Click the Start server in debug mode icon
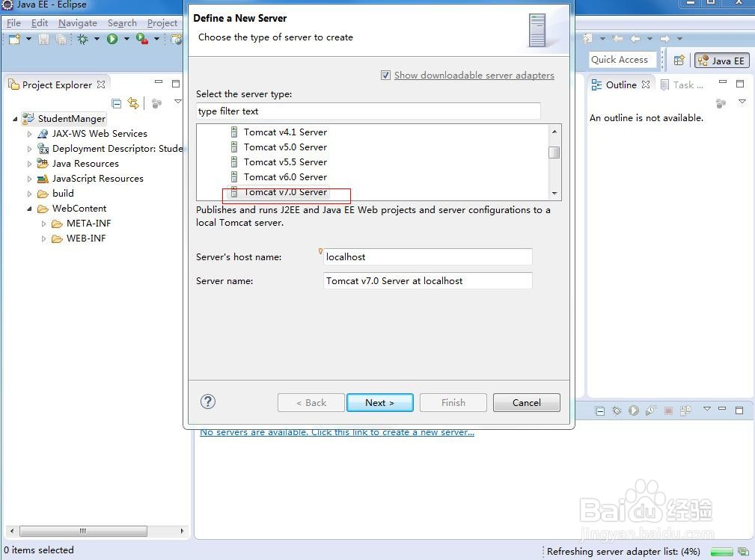Viewport: 755px width, 560px height. (617, 410)
